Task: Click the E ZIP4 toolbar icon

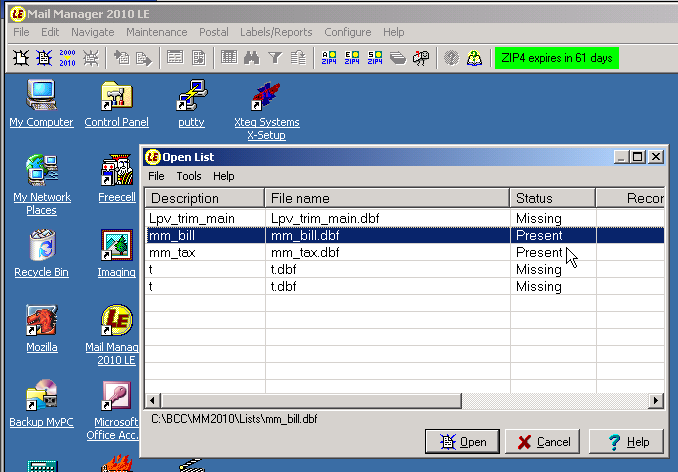Action: click(352, 58)
